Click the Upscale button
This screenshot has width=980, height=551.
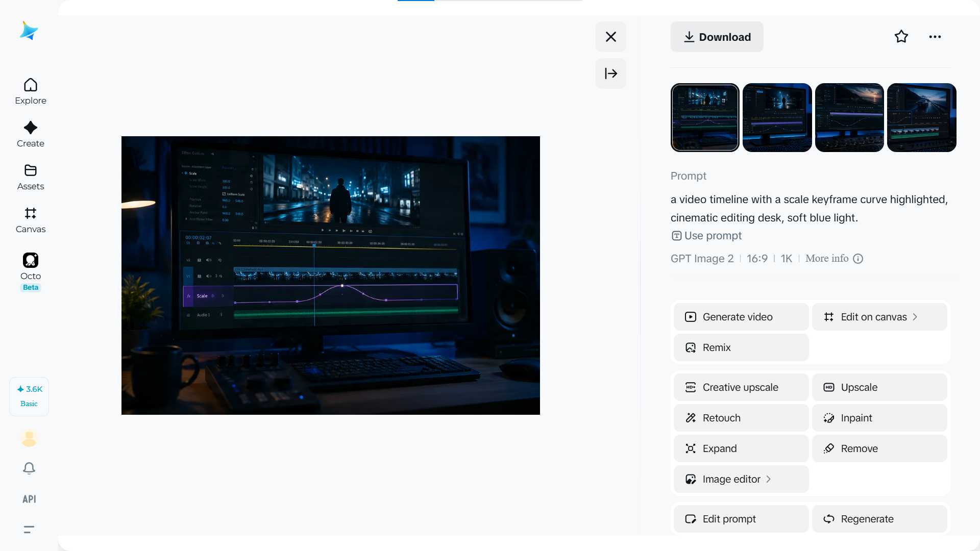[x=879, y=387]
